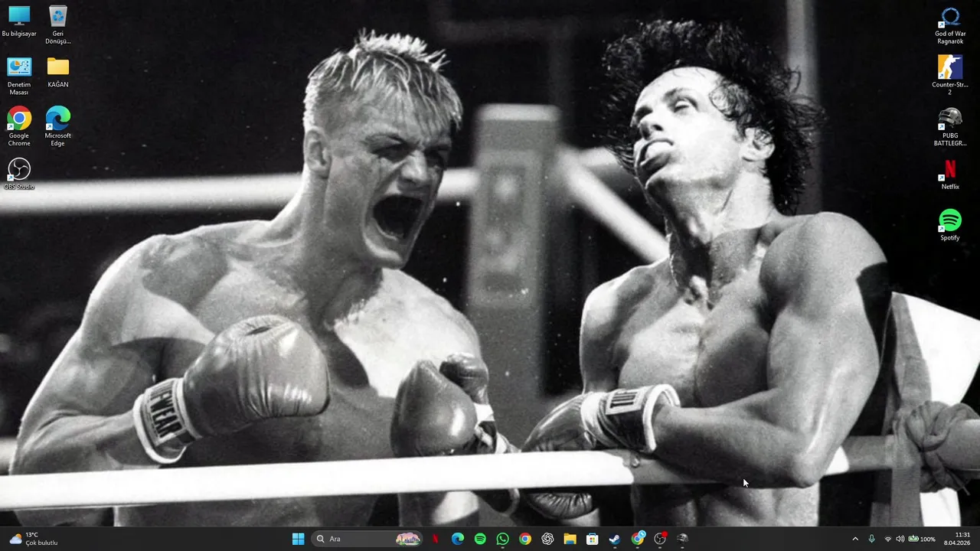Open Google Chrome from the taskbar
Screen dimensions: 980x551
pos(524,539)
